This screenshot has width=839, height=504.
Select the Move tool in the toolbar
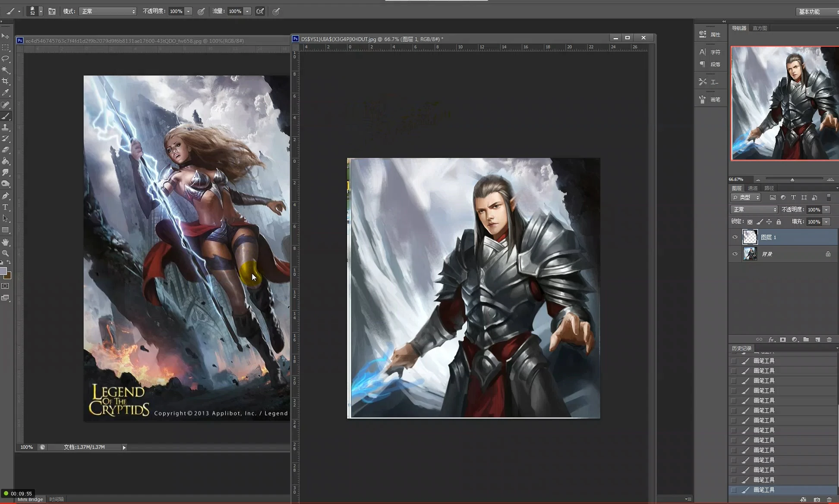[x=6, y=36]
